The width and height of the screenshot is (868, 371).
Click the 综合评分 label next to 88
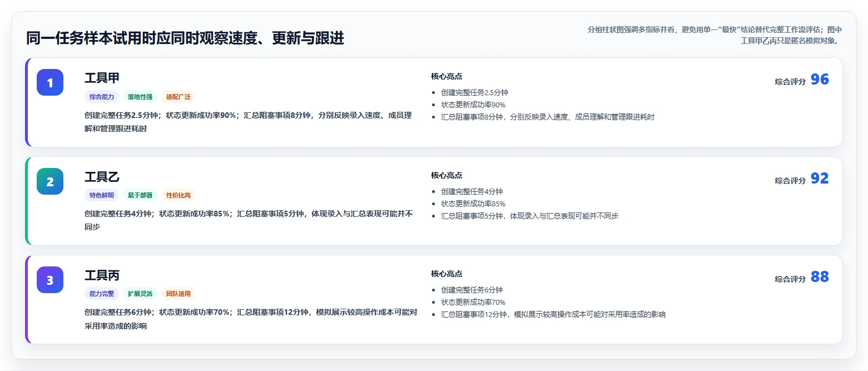(x=790, y=279)
